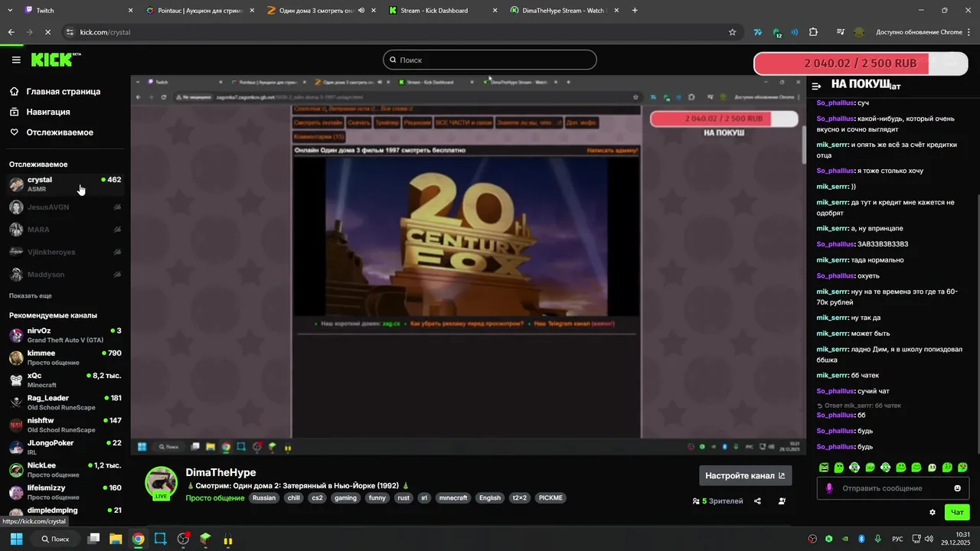The width and height of the screenshot is (980, 551).
Task: Select the Russian tag
Action: 264,498
